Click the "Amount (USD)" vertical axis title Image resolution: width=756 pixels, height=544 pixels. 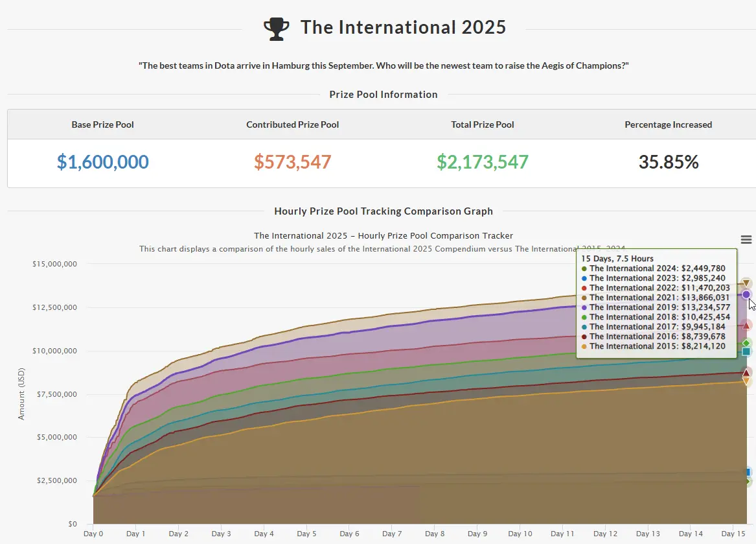click(21, 394)
